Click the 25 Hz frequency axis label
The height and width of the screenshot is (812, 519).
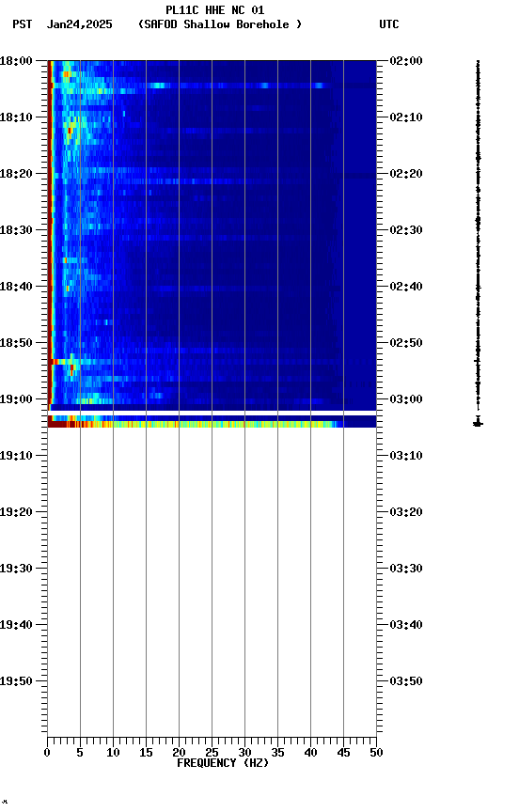(x=212, y=754)
